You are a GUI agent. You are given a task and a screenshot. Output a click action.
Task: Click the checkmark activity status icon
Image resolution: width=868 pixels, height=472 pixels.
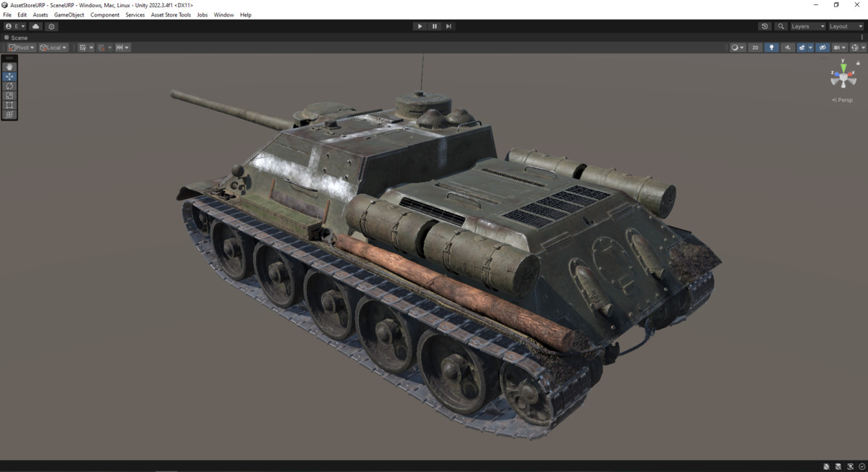862,466
